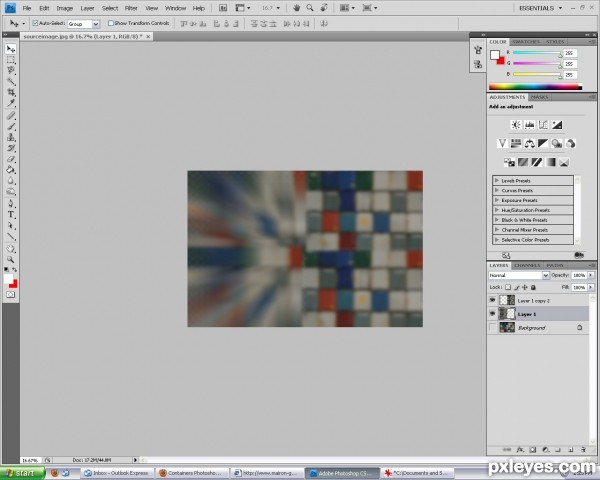
Task: Select the Rectangular Marquee tool
Action: click(11, 60)
